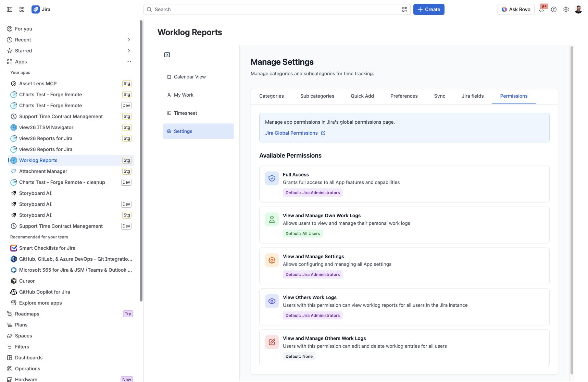The image size is (588, 382).
Task: Expand the Recent menu chevron
Action: pyautogui.click(x=129, y=40)
